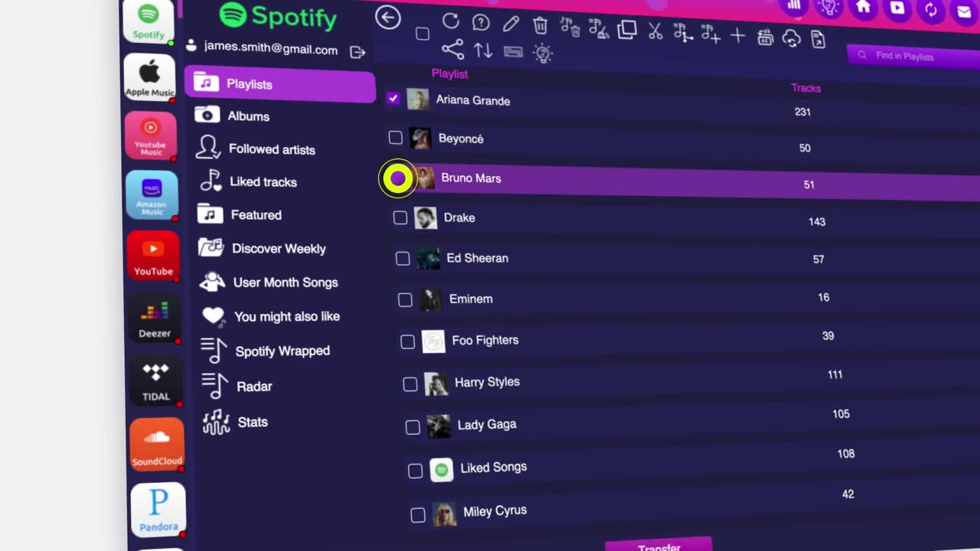Click the logout icon beside the email
Screen dimensions: 980x551
click(358, 52)
